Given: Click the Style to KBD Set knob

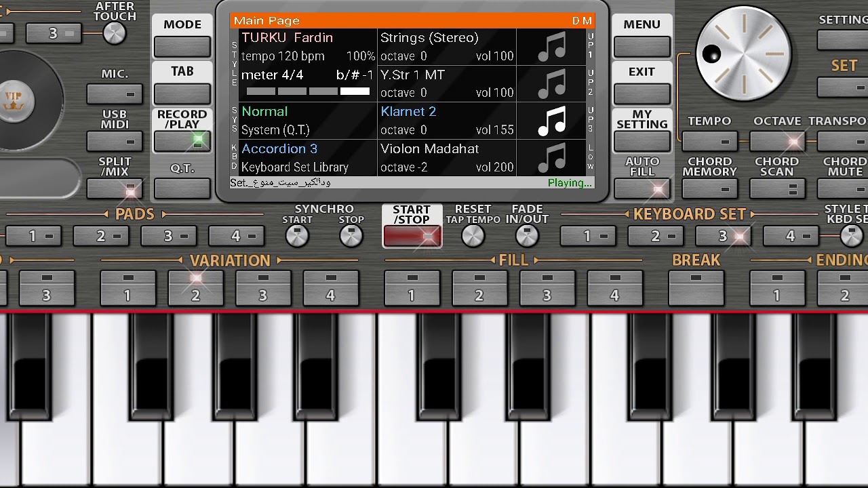Looking at the screenshot, I should (850, 236).
